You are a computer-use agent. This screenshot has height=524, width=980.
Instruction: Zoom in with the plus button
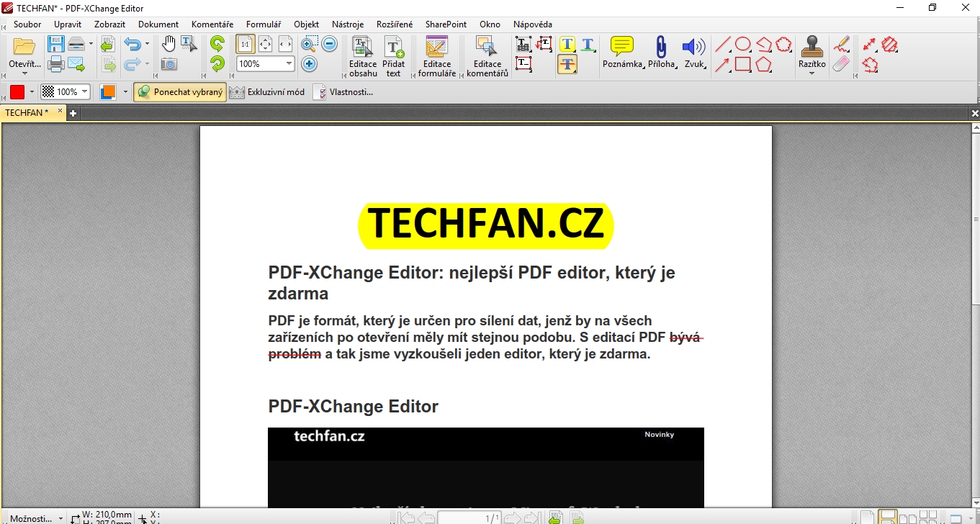(x=309, y=64)
